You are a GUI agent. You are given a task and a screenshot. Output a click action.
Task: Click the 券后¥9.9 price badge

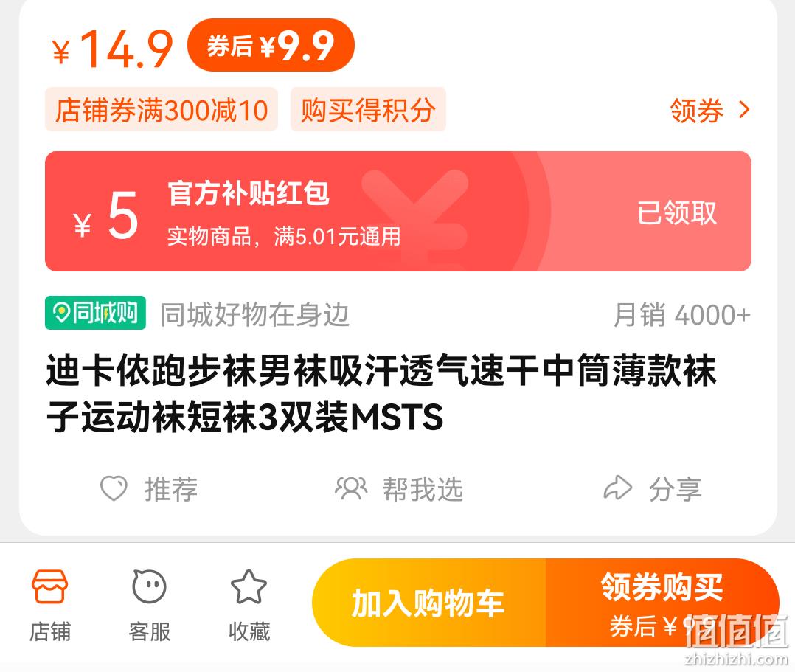tap(271, 46)
